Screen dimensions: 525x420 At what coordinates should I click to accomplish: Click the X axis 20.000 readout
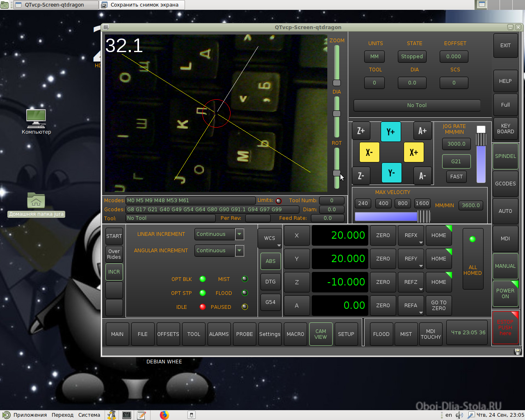pyautogui.click(x=340, y=235)
